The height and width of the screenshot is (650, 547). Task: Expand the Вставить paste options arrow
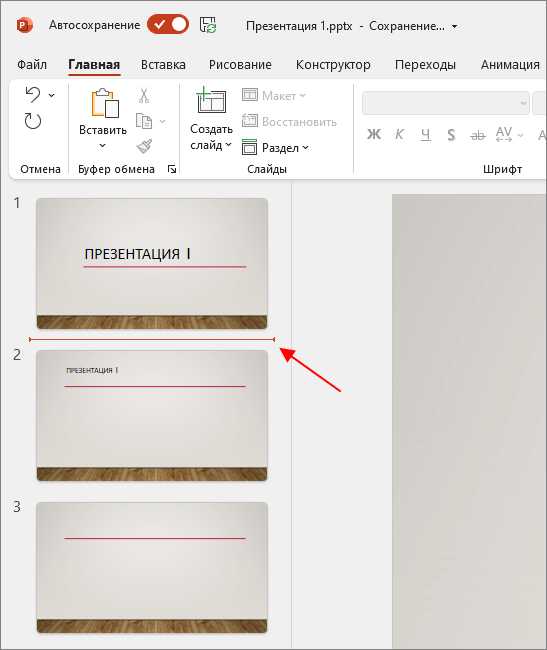[x=102, y=146]
